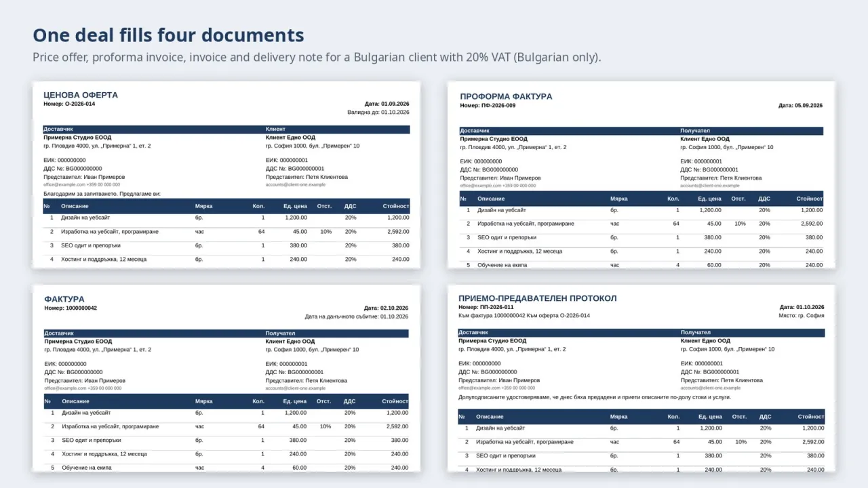Select 'Към фактура 1000000042 Към оферта О-2026-014'
Viewport: 868px width, 488px height.
(524, 315)
